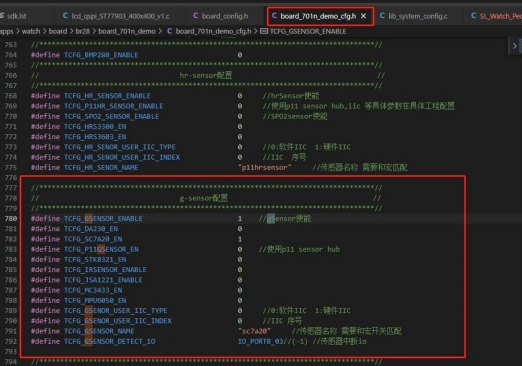
Task: Select the SL_Watch tab on right
Action: (496, 16)
